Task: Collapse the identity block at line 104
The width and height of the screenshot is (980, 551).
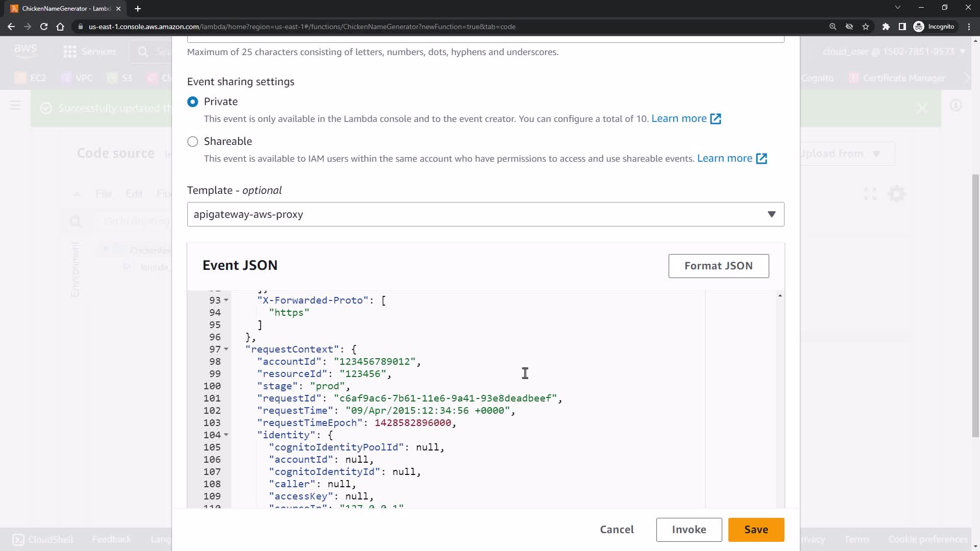Action: point(226,435)
